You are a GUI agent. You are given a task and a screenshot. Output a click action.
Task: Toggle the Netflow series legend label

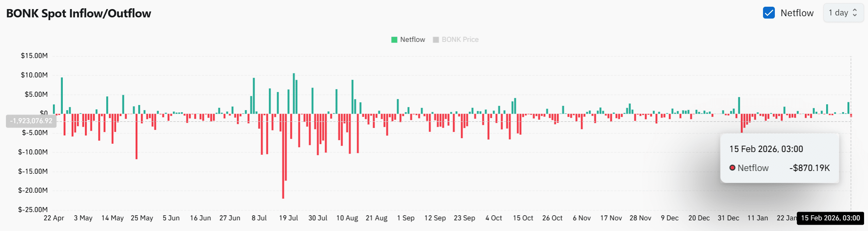(412, 39)
